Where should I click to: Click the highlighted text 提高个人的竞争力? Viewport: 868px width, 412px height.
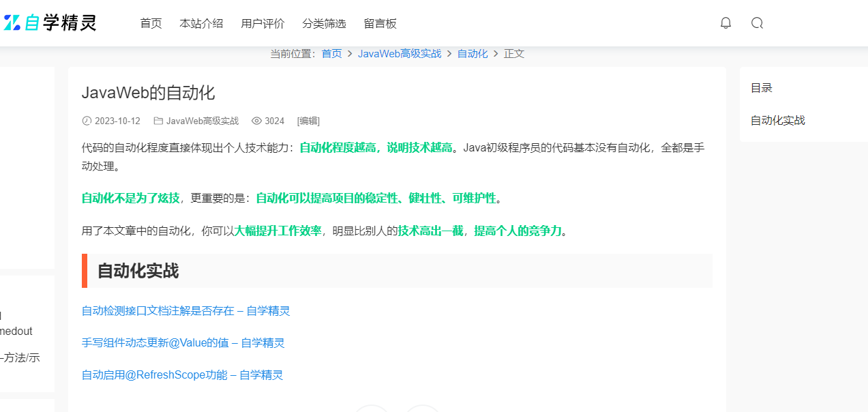518,231
